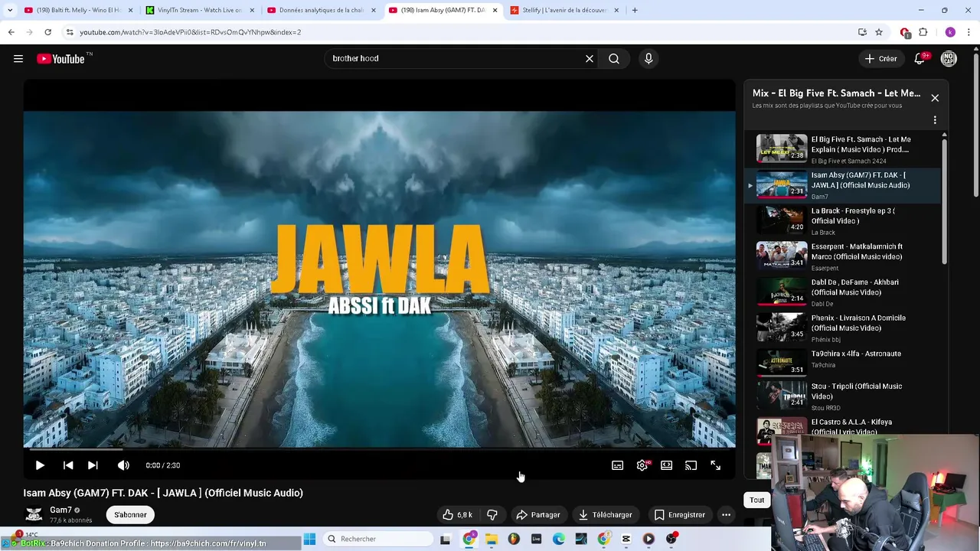Viewport: 980px width, 551px height.
Task: Click the taskbar Rechercher search box
Action: [x=377, y=539]
